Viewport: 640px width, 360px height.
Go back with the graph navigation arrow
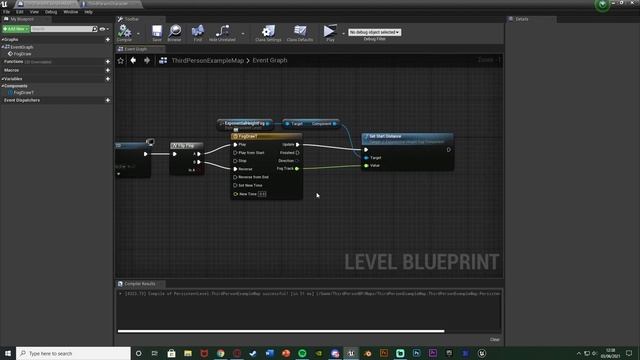(133, 60)
